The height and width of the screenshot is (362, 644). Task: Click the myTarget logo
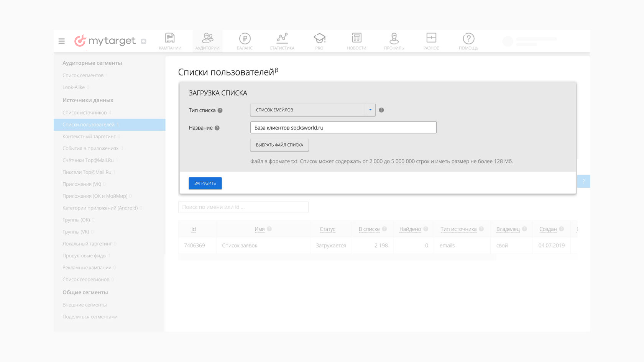click(x=105, y=41)
